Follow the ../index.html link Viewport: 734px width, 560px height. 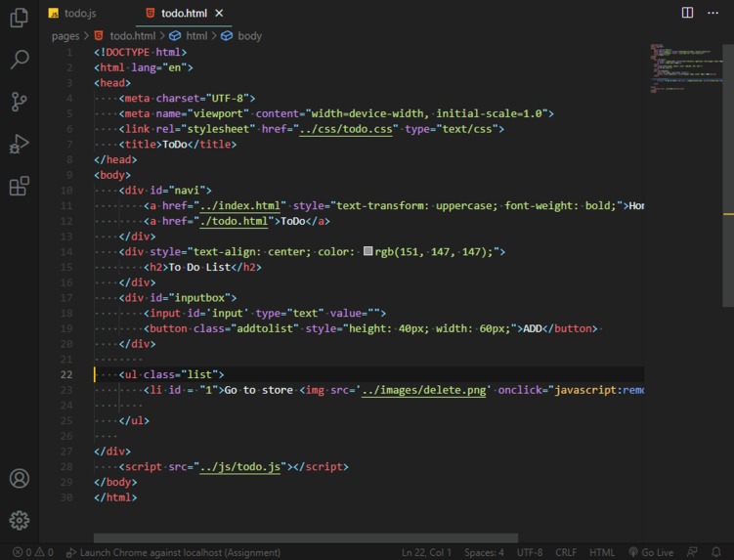tap(239, 205)
